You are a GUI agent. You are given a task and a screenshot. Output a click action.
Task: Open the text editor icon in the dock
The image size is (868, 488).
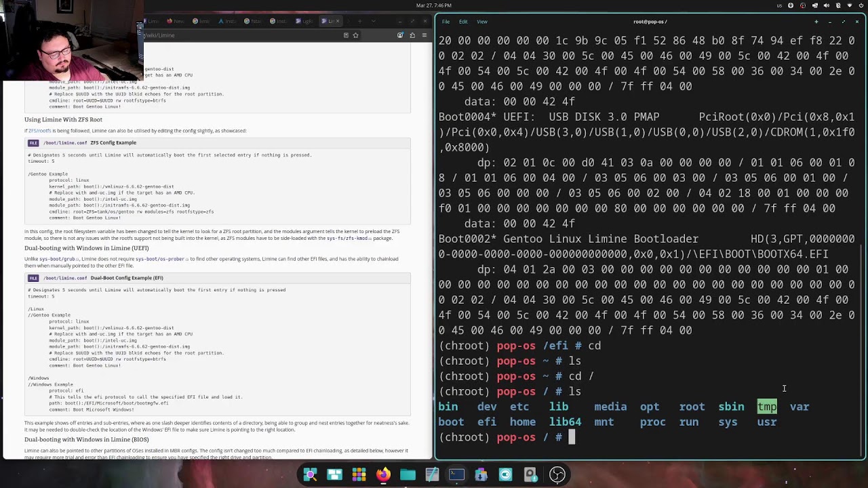tap(433, 474)
